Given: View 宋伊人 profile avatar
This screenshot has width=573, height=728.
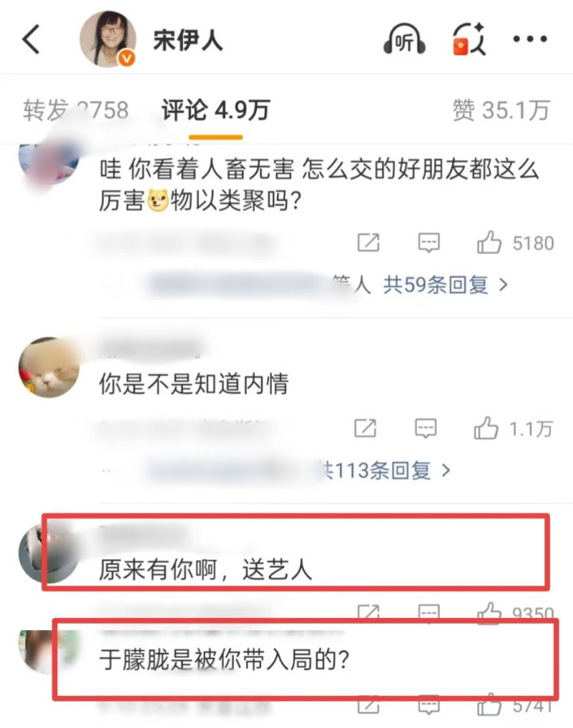Looking at the screenshot, I should (107, 39).
